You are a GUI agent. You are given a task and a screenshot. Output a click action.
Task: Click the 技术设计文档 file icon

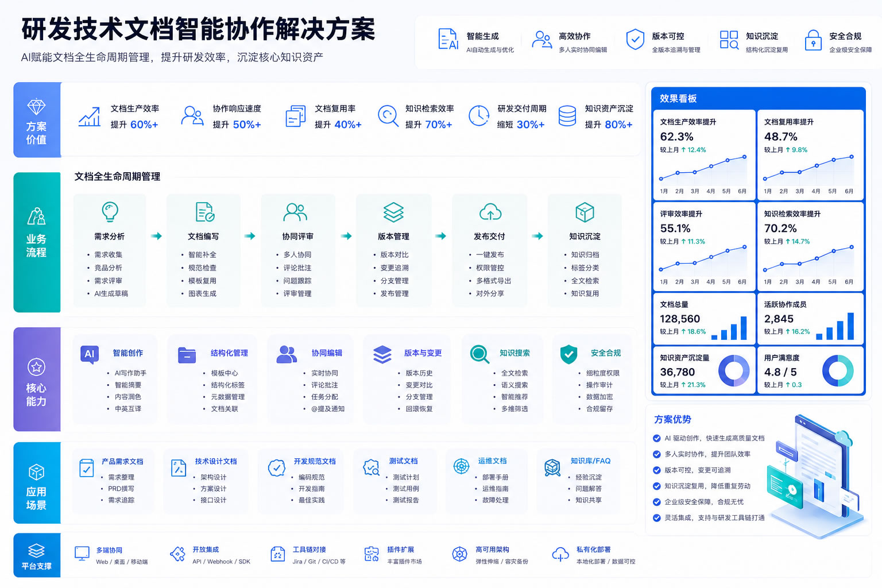179,468
